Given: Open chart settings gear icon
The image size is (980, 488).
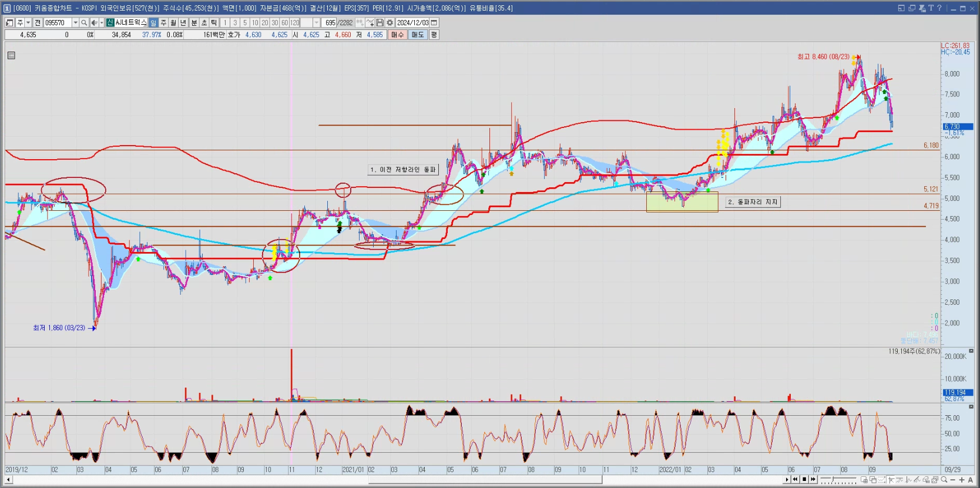Looking at the screenshot, I should click(x=390, y=22).
